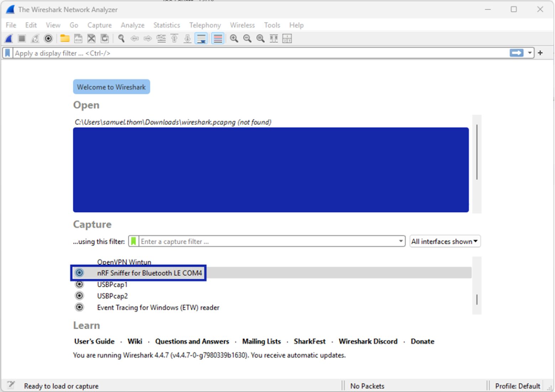Image resolution: width=555 pixels, height=392 pixels.
Task: Save this capture file toolbar icon
Action: [78, 38]
